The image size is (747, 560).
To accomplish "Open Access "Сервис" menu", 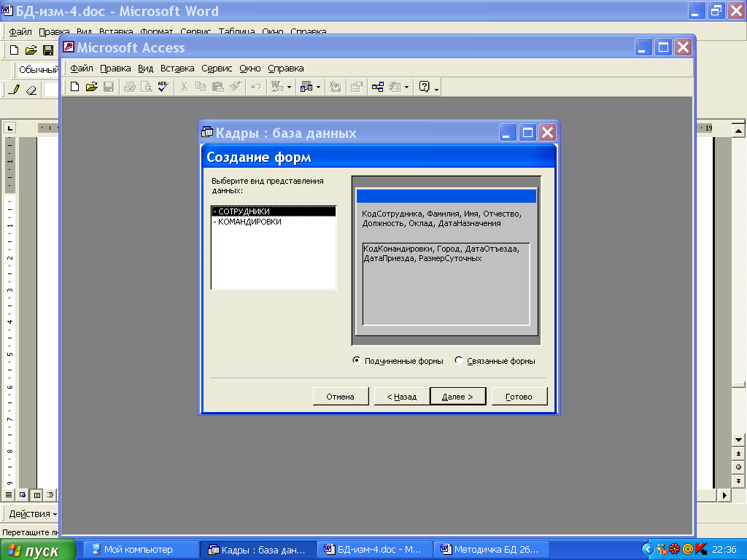I will point(217,68).
